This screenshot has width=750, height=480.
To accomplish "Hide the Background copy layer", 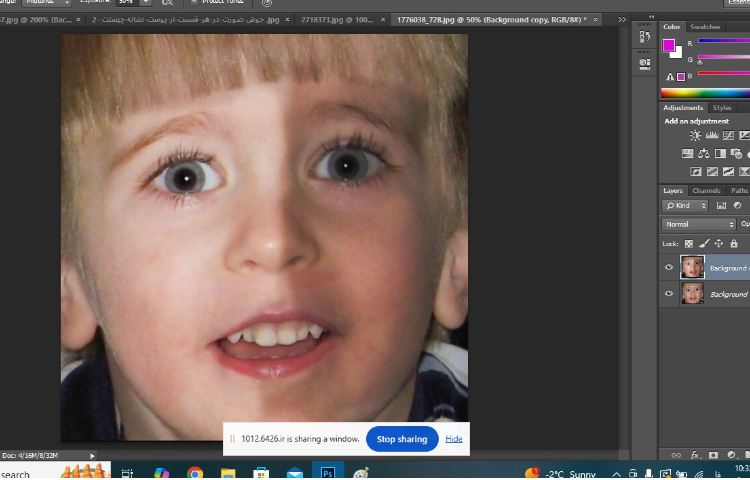I will coord(669,267).
